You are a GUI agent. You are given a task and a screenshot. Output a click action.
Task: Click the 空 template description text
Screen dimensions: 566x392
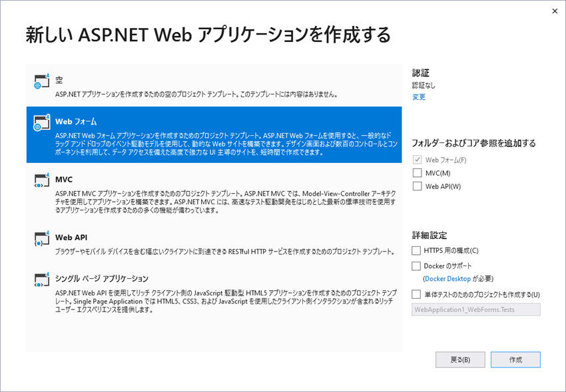click(x=196, y=95)
